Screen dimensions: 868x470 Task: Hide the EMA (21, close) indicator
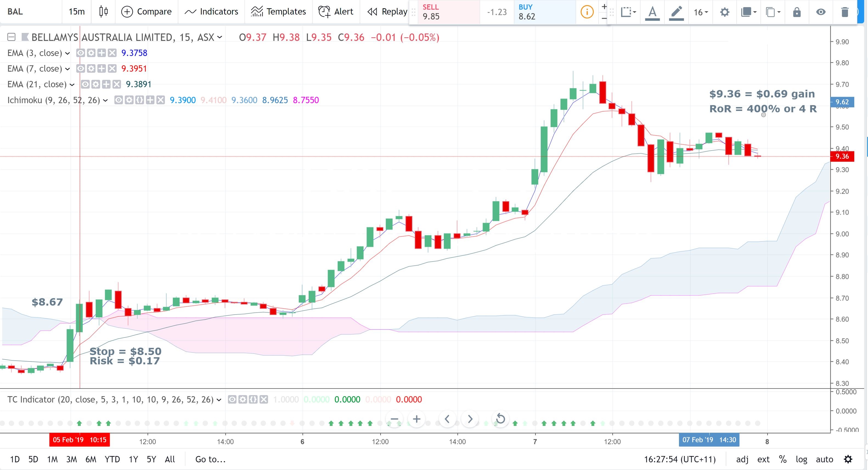pos(85,84)
